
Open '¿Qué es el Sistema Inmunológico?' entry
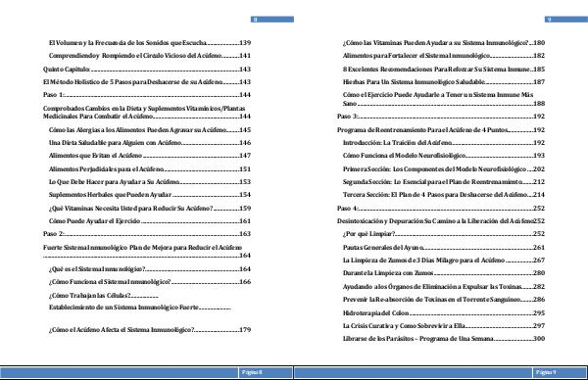point(150,269)
